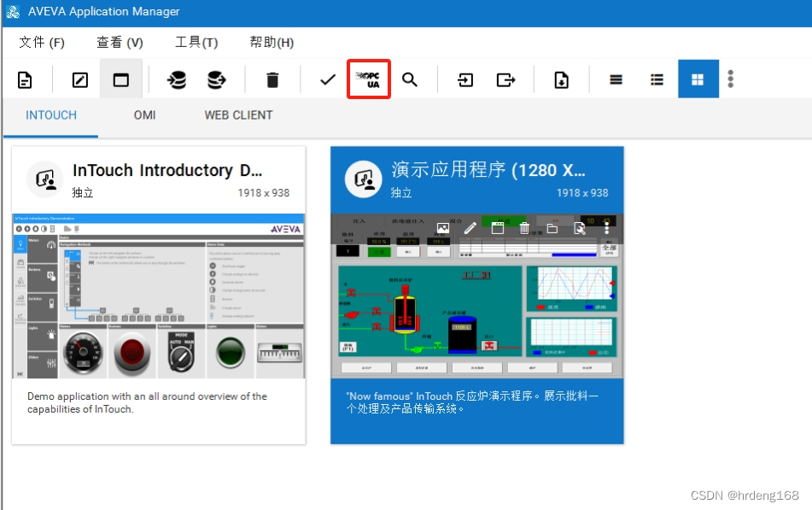Click the document wrench properties icon on 演示应用程序 card
The width and height of the screenshot is (812, 510).
580,228
